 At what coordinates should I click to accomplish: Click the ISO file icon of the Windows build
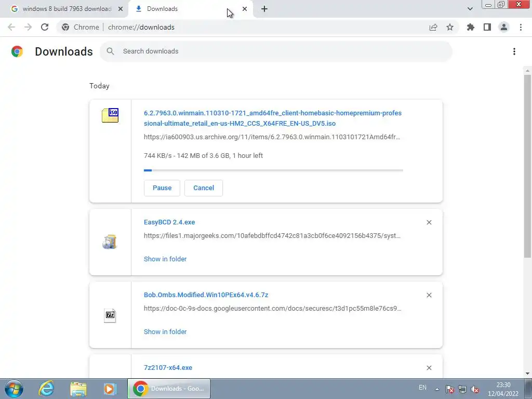click(110, 115)
